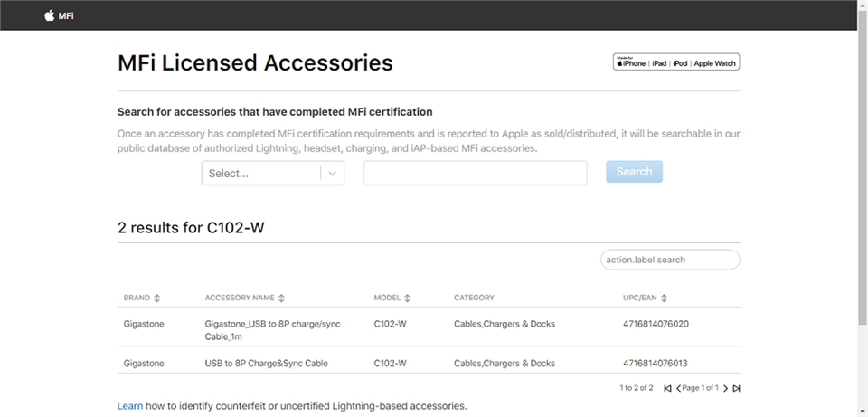Sort by Model column arrows

click(407, 298)
